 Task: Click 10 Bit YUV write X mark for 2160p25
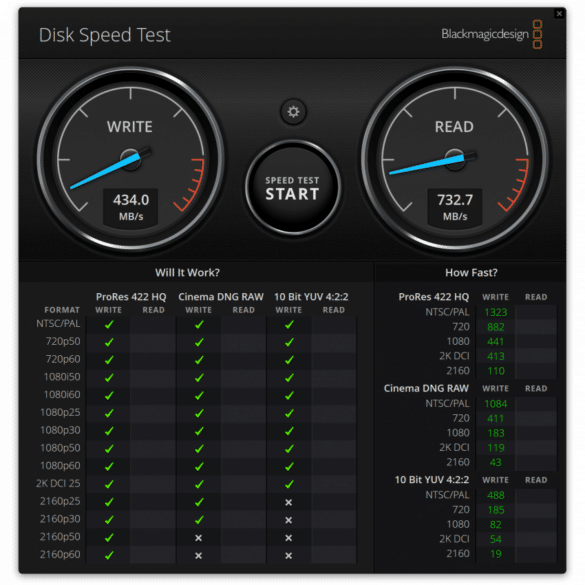coord(288,503)
